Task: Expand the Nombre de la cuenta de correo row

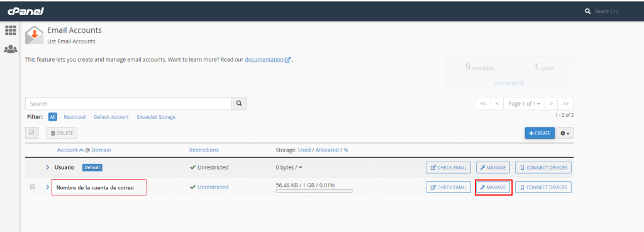Action: point(47,187)
